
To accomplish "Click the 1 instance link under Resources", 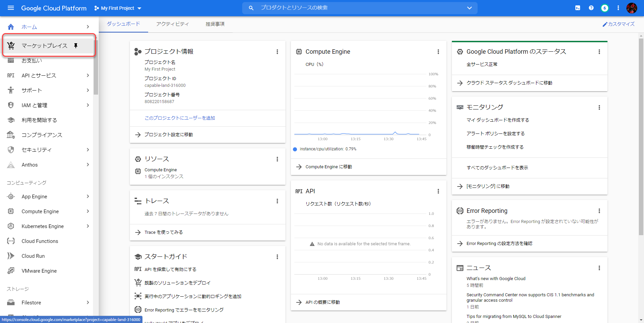I will (x=164, y=176).
